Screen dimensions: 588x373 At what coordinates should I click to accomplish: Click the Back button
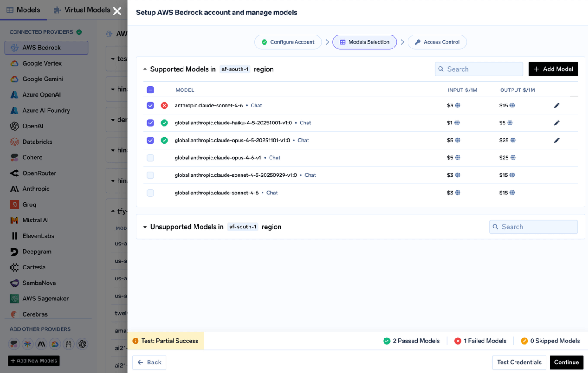click(x=149, y=362)
